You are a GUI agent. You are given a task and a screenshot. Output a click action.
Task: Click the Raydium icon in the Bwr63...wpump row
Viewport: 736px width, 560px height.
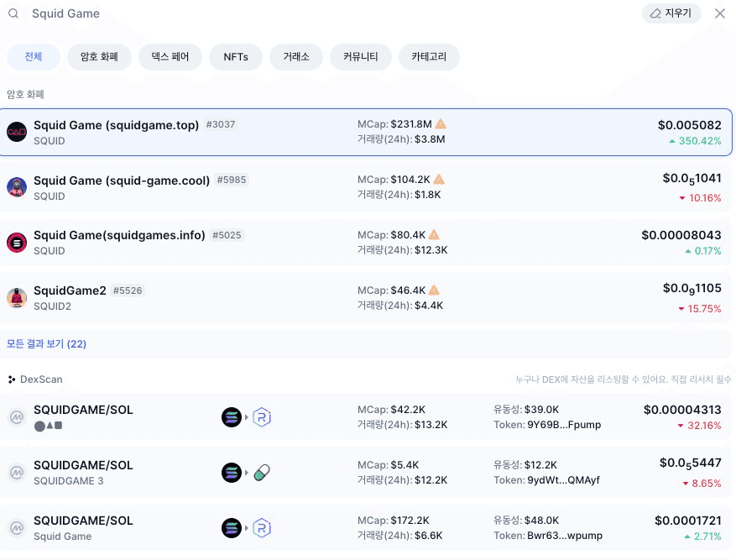[x=262, y=528]
